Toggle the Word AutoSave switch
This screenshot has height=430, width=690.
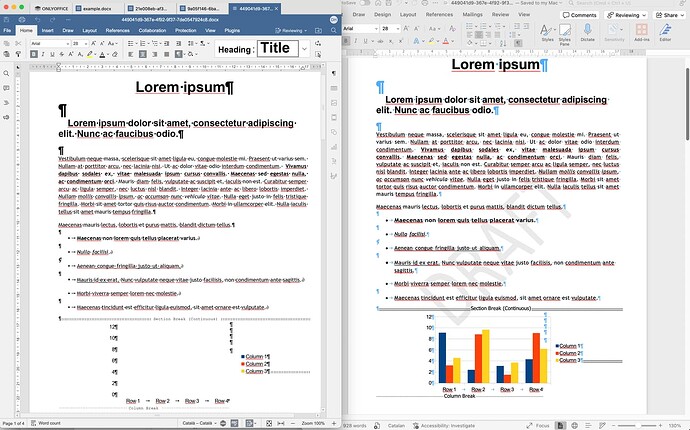click(364, 3)
